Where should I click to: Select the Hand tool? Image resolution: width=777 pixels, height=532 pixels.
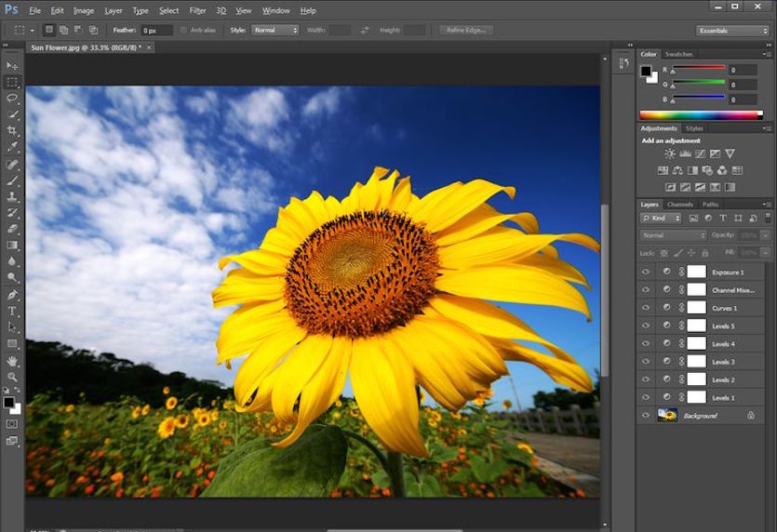[x=12, y=361]
